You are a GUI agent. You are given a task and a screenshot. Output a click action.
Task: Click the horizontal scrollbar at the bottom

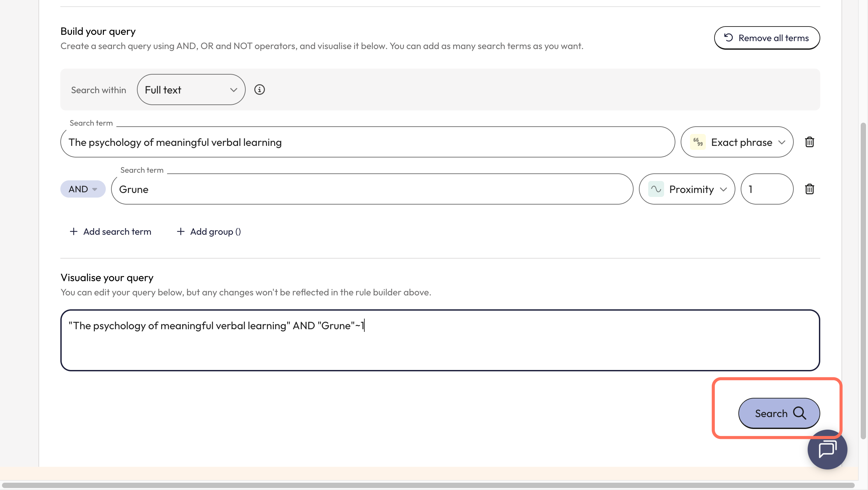tap(428, 485)
